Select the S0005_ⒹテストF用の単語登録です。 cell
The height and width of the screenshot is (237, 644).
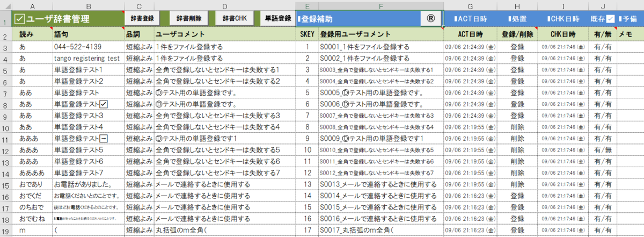[380, 93]
